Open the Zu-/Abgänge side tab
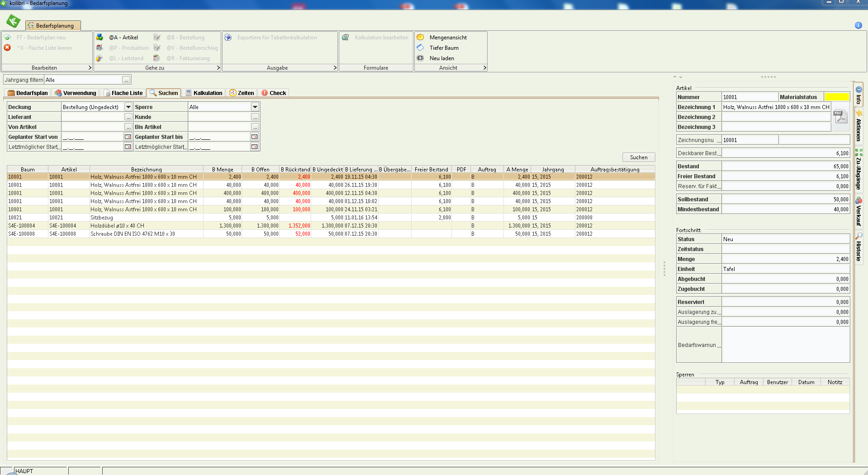This screenshot has height=475, width=868. click(x=859, y=169)
